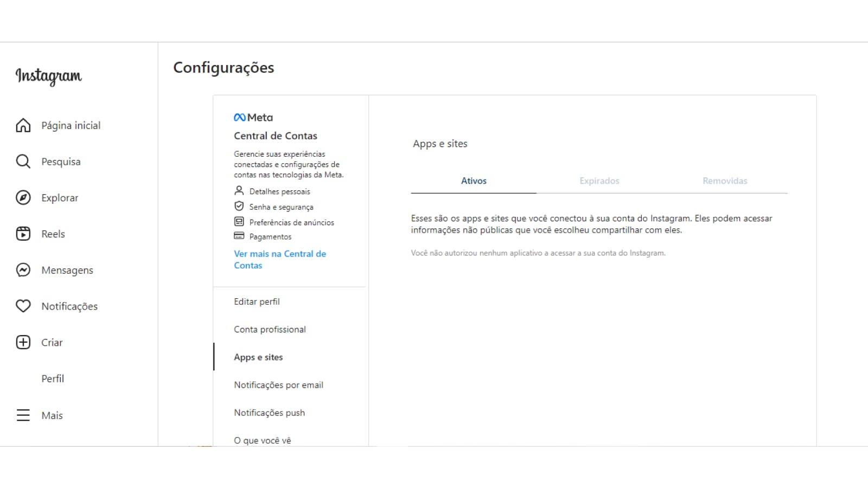The image size is (868, 488).
Task: Click the ad preferences icon
Action: [x=239, y=221]
